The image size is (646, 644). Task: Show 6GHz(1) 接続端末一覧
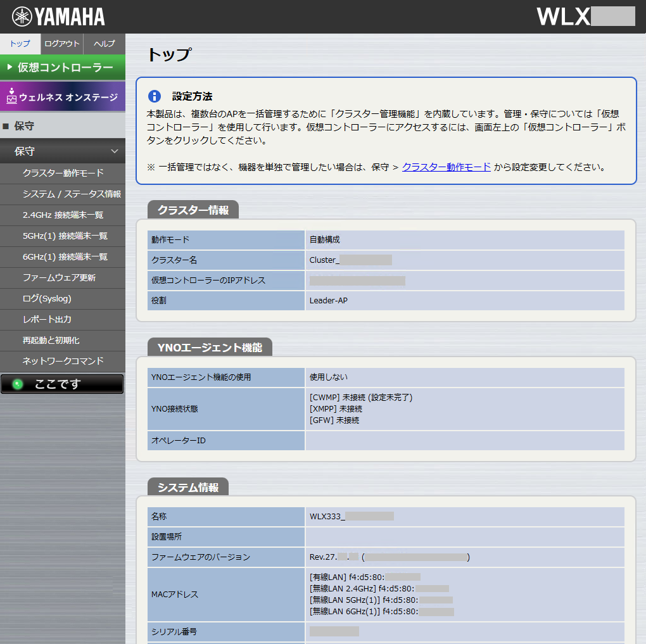63,257
